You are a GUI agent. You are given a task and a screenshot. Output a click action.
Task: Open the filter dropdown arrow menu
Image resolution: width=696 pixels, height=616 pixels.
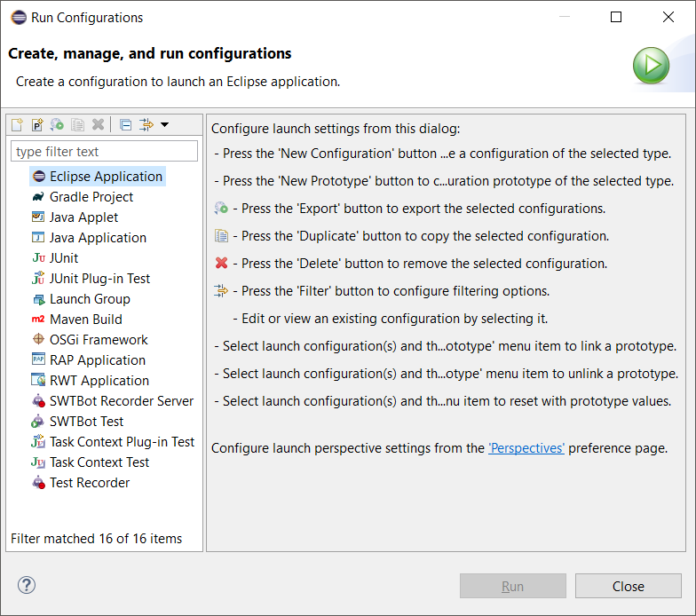tap(164, 125)
